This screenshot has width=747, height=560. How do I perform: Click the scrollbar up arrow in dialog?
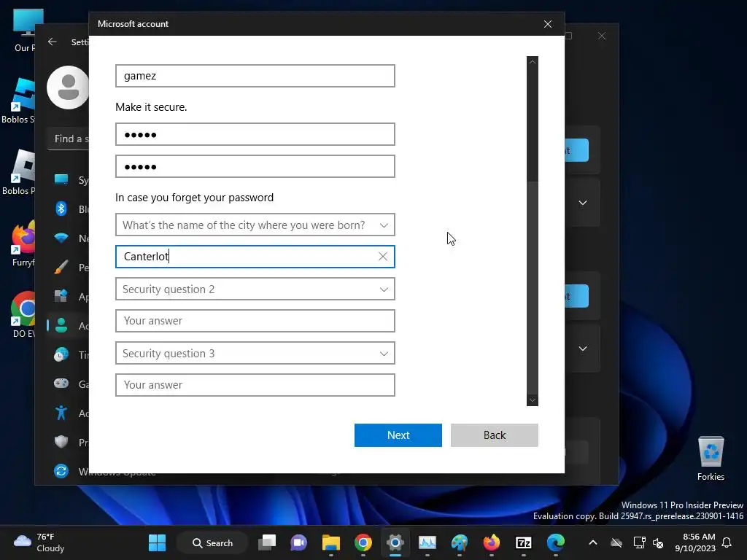pos(532,62)
